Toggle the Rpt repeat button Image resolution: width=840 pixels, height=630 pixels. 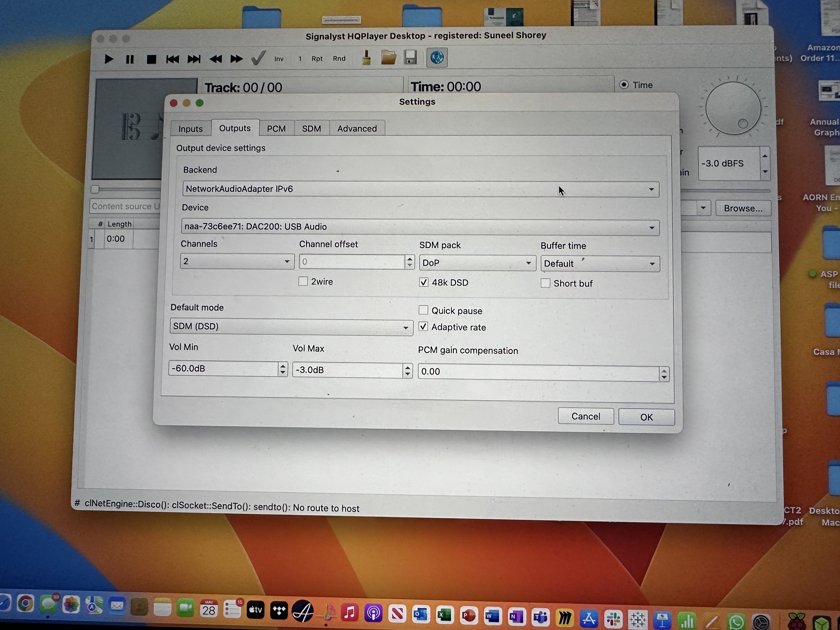click(317, 59)
